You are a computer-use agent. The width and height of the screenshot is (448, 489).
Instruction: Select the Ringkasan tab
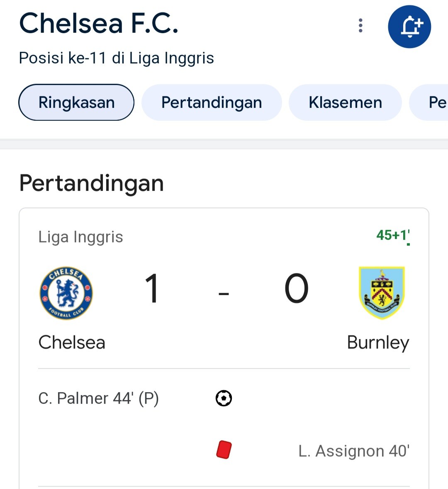point(76,102)
